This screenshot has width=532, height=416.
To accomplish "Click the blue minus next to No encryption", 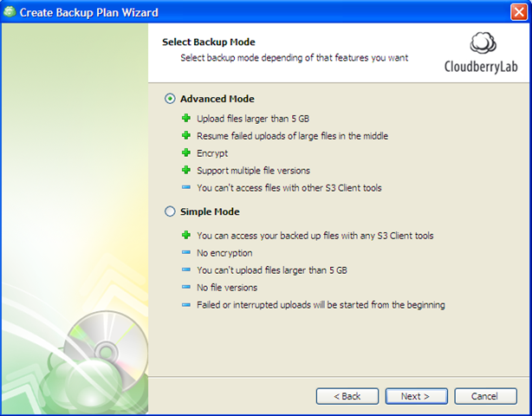I will click(186, 252).
